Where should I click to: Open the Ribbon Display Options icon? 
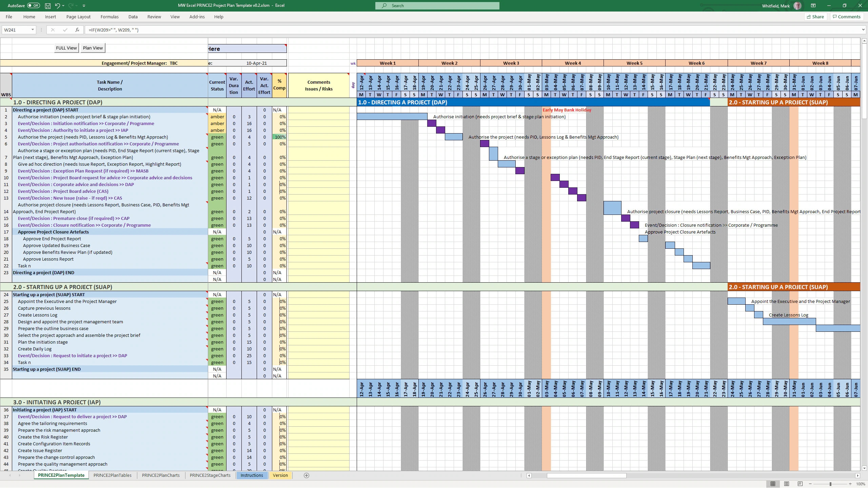coord(813,5)
